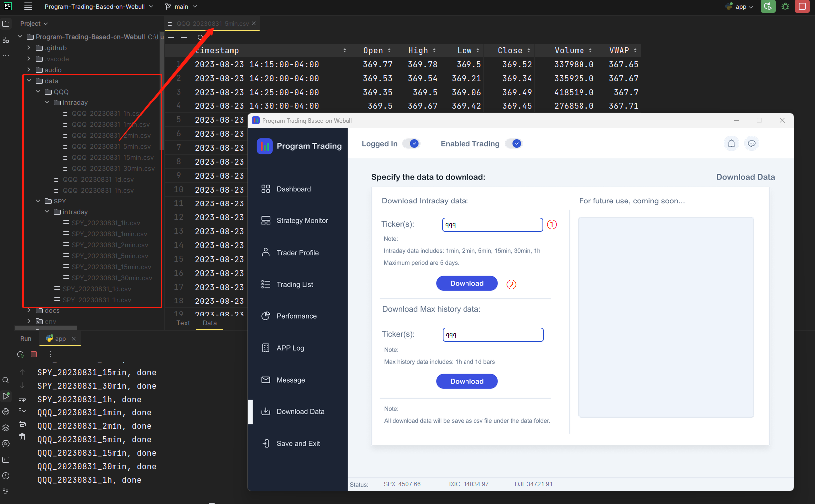Viewport: 815px width, 504px height.
Task: Click the Print icon in console gutter
Action: tap(22, 424)
